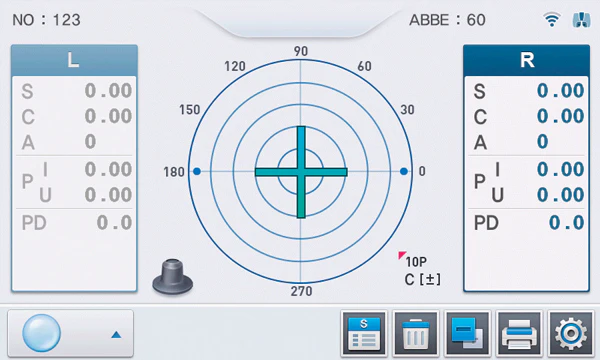The height and width of the screenshot is (360, 600).
Task: Tap the left lens prism U value
Action: [x=109, y=195]
